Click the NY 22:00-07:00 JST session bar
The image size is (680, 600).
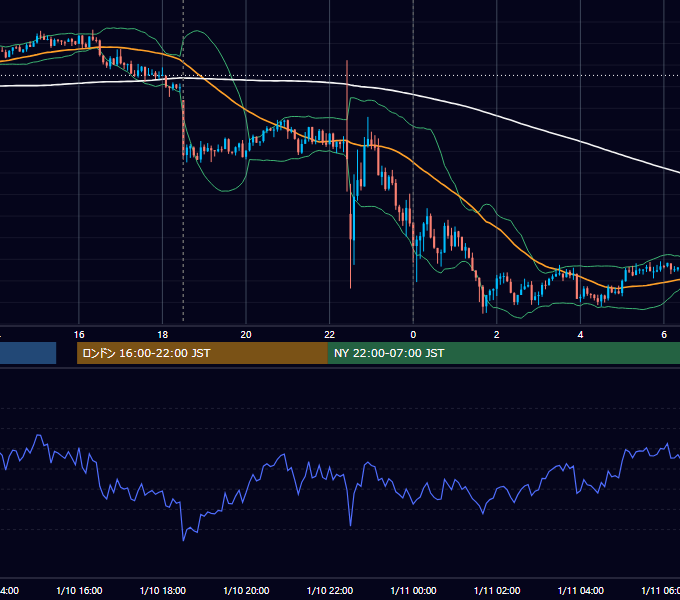pos(503,353)
